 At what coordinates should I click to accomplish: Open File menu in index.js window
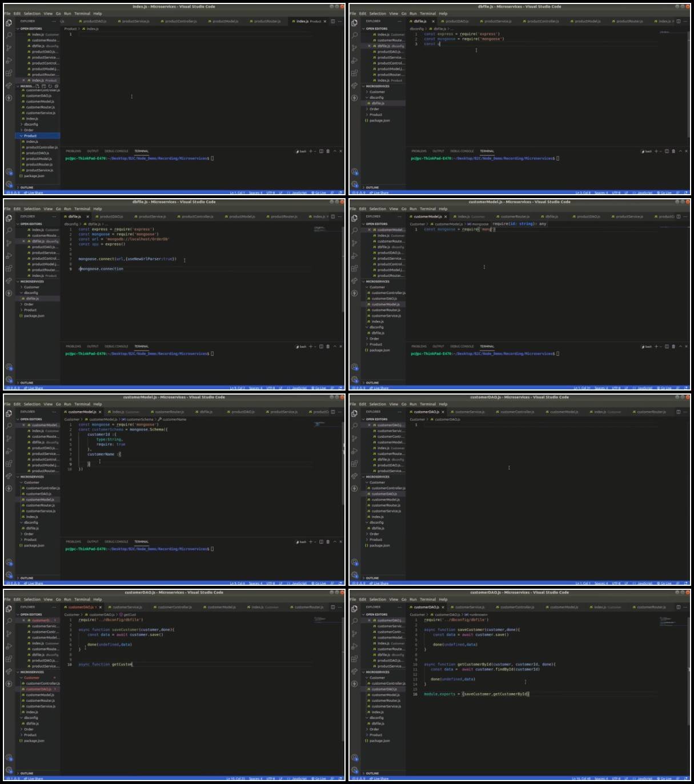(7, 14)
